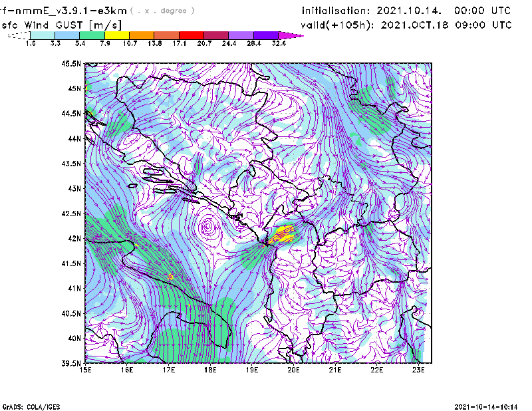This screenshot has height=411, width=532.
Task: Click the 32.6 legend value
Action: 279,43
